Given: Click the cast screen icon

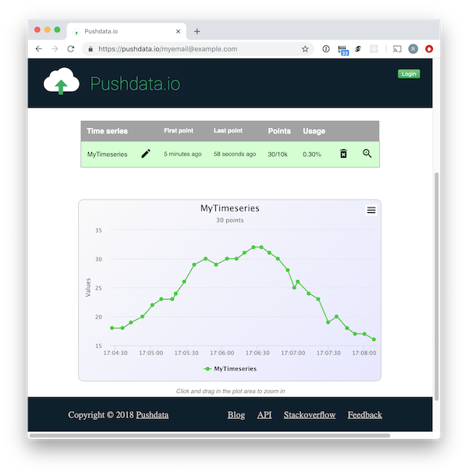Looking at the screenshot, I should tap(397, 49).
